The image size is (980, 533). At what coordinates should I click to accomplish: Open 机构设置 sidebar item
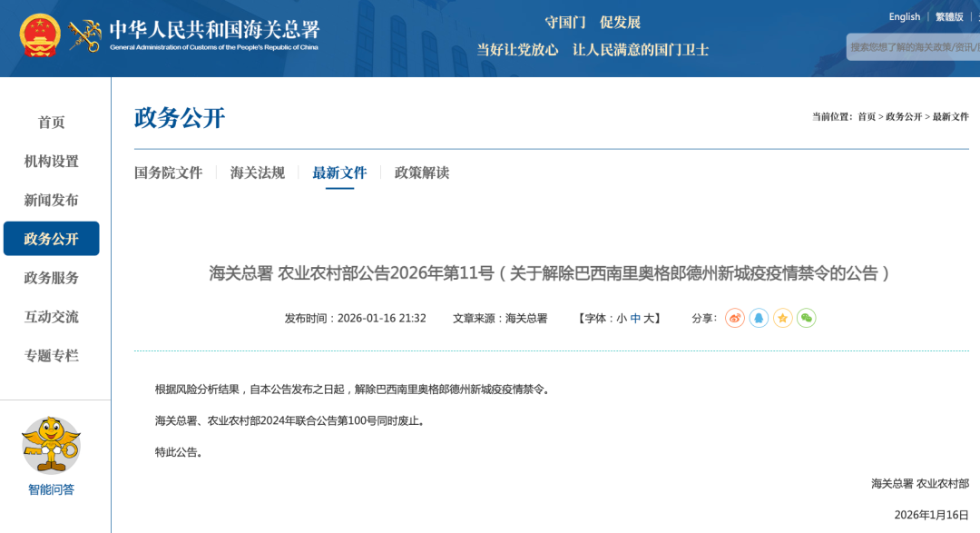point(52,162)
